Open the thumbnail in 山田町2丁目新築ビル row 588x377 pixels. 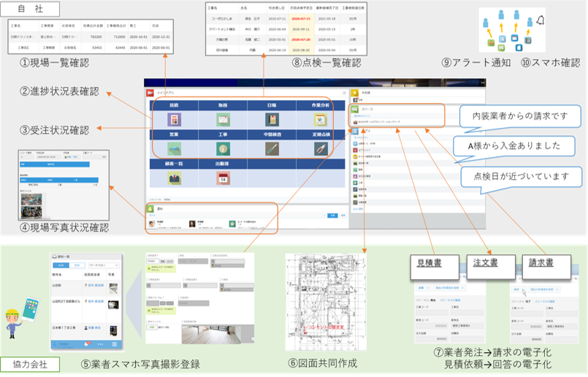click(x=113, y=305)
